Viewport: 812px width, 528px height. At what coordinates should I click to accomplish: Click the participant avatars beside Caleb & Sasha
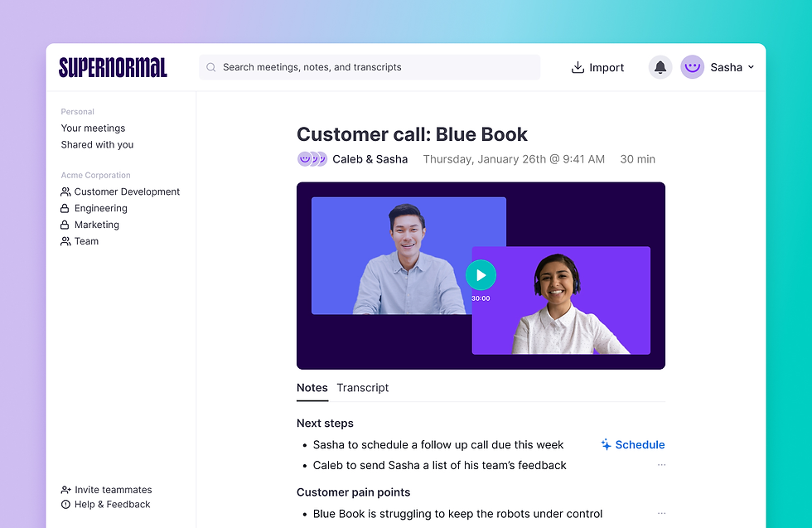tap(312, 159)
